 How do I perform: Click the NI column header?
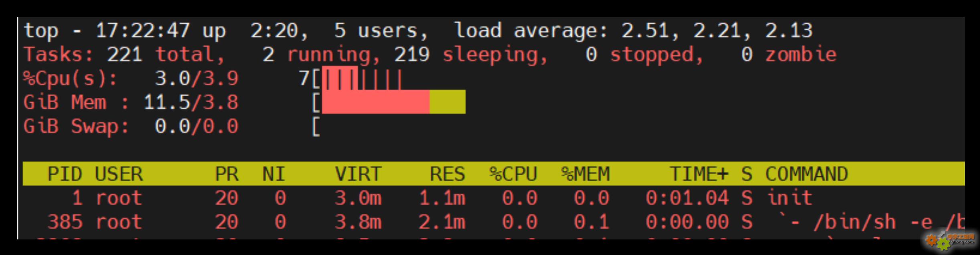[273, 174]
